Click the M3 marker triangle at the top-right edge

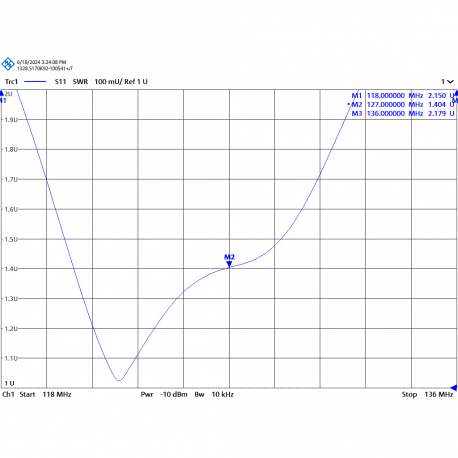click(456, 93)
